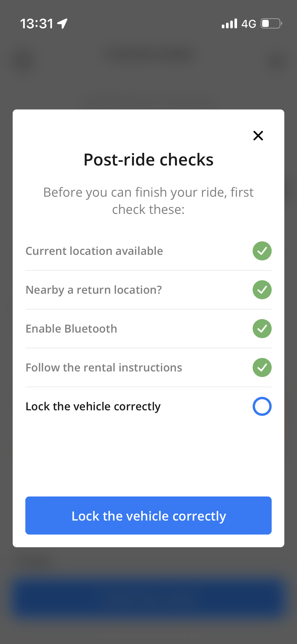
Task: Tap the green check beside Enable Bluetooth
Action: [x=262, y=329]
